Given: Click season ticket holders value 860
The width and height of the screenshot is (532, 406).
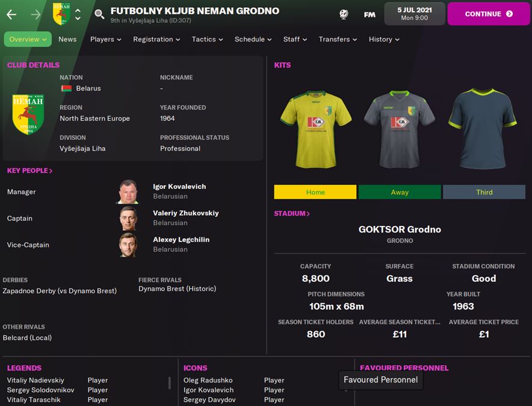Looking at the screenshot, I should 315,334.
